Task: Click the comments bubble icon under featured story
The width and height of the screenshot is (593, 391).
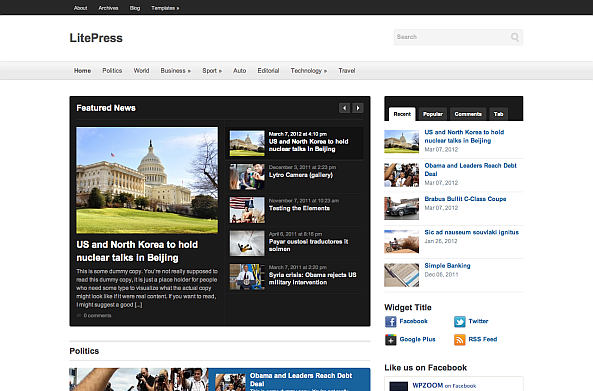Action: click(79, 315)
